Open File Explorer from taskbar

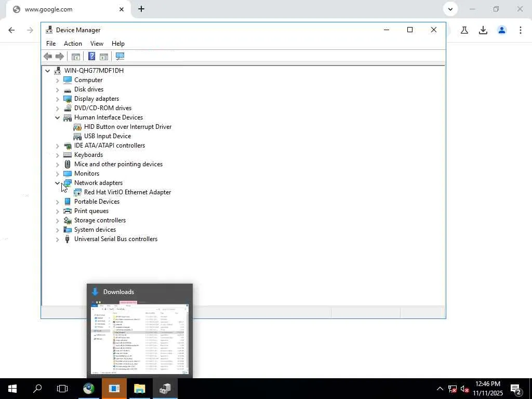pos(139,389)
